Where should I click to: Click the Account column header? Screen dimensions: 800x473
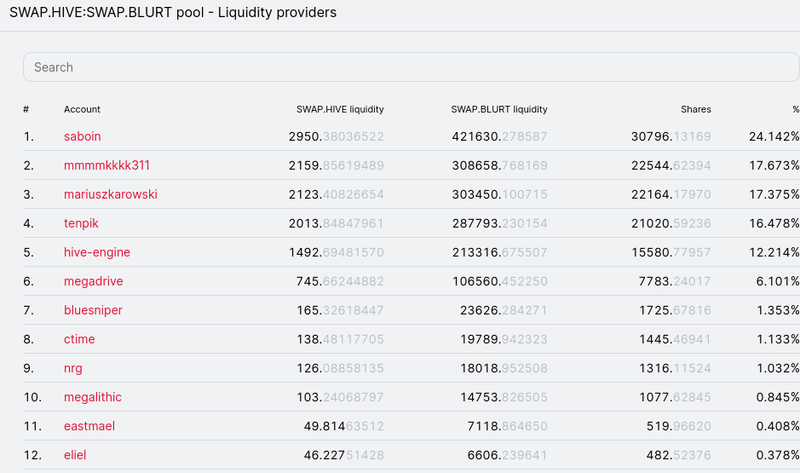pos(82,109)
